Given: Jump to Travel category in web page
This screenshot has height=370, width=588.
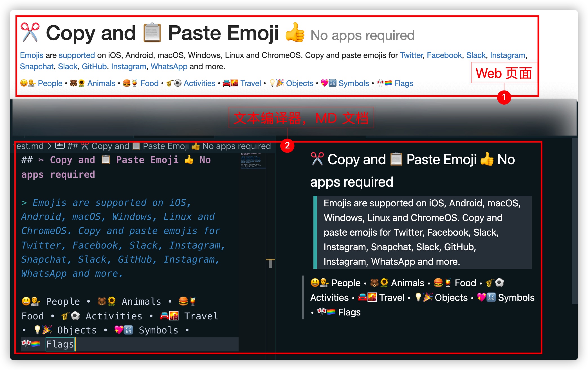Looking at the screenshot, I should (251, 83).
